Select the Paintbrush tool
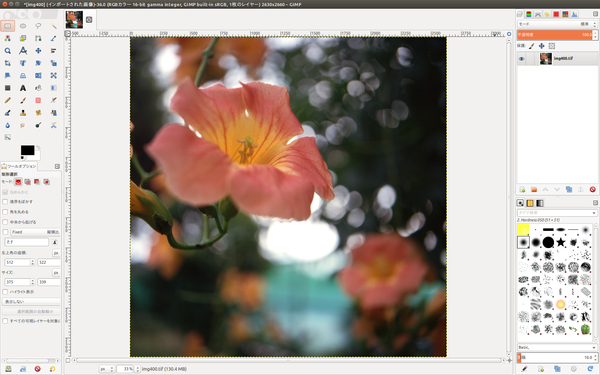 tap(23, 100)
